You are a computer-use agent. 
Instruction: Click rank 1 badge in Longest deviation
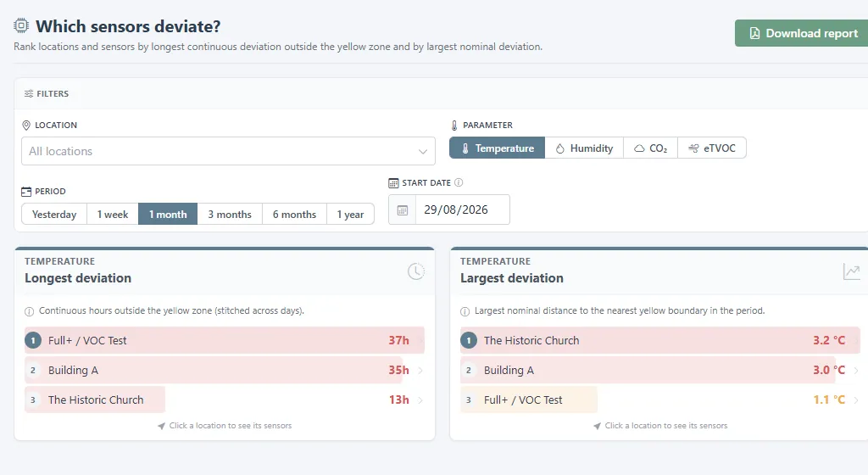[33, 340]
